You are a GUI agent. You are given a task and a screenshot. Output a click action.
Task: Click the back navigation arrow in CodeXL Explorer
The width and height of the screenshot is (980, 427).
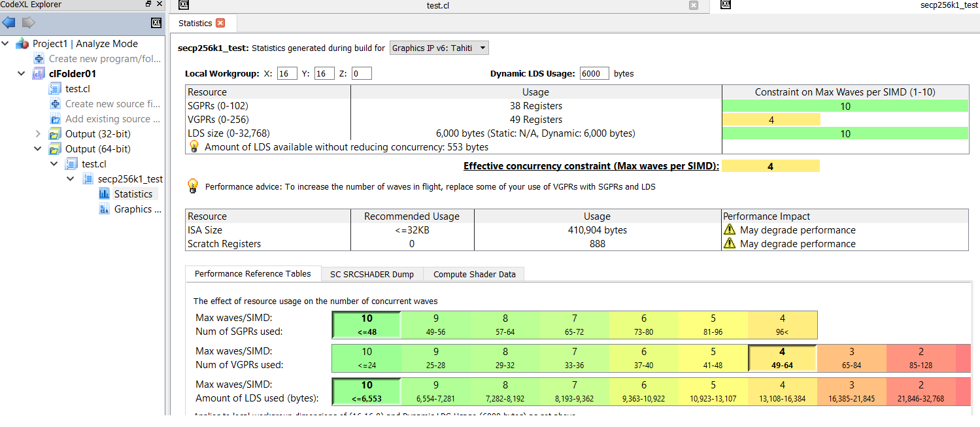[8, 23]
